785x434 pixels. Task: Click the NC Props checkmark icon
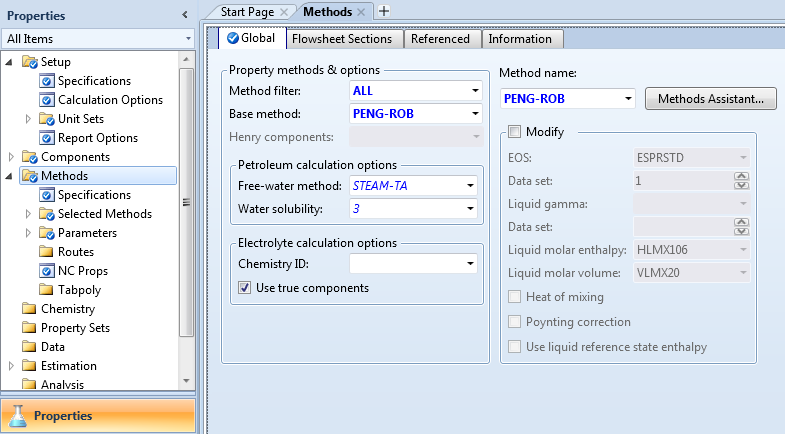point(46,271)
